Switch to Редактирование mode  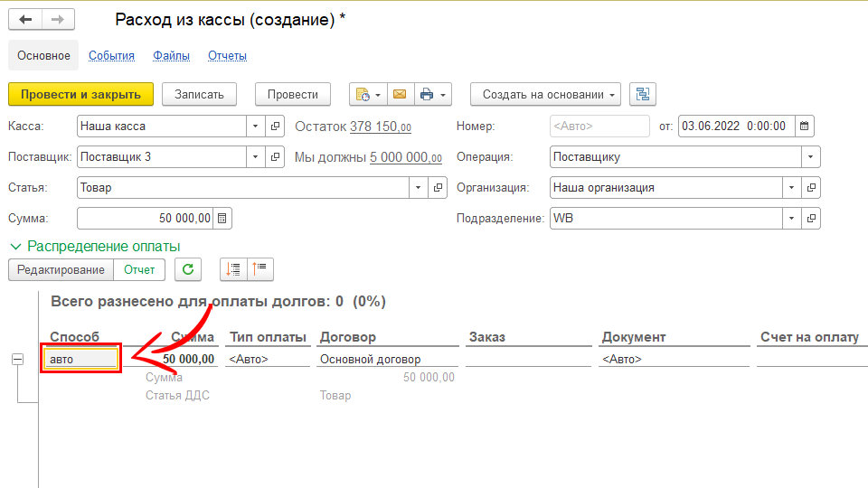coord(61,268)
